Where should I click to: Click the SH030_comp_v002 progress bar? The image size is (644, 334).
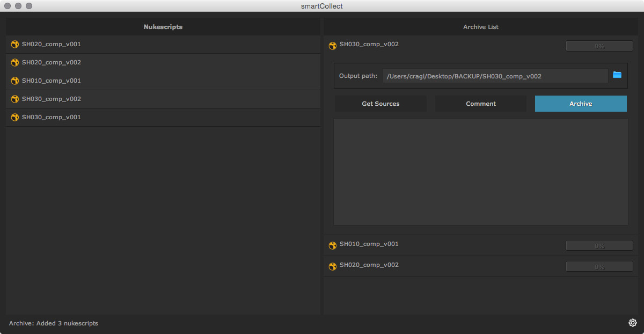pos(599,46)
